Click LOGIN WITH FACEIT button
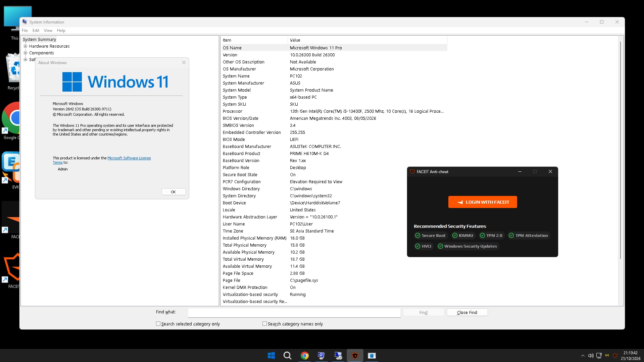Screen dimensions: 644x362 pos(483,202)
